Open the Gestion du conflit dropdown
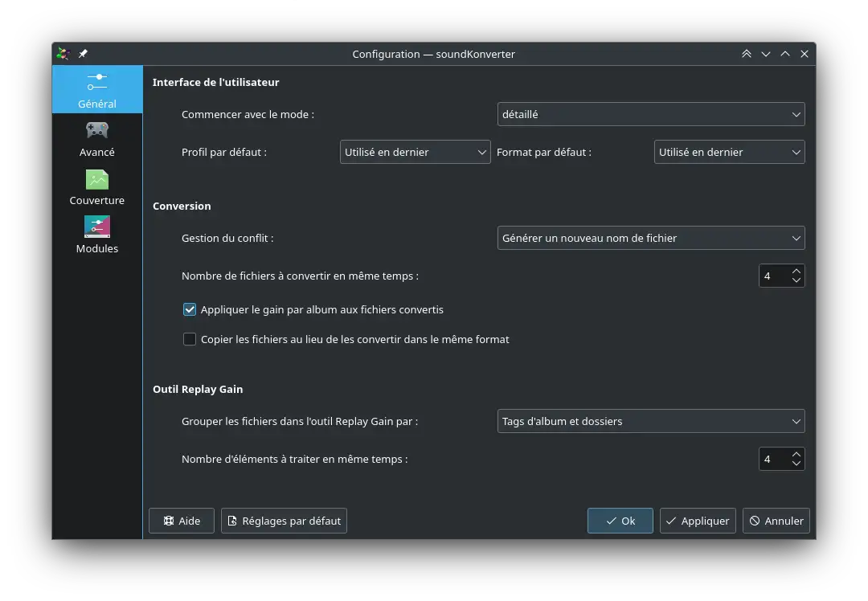The width and height of the screenshot is (868, 601). point(651,238)
